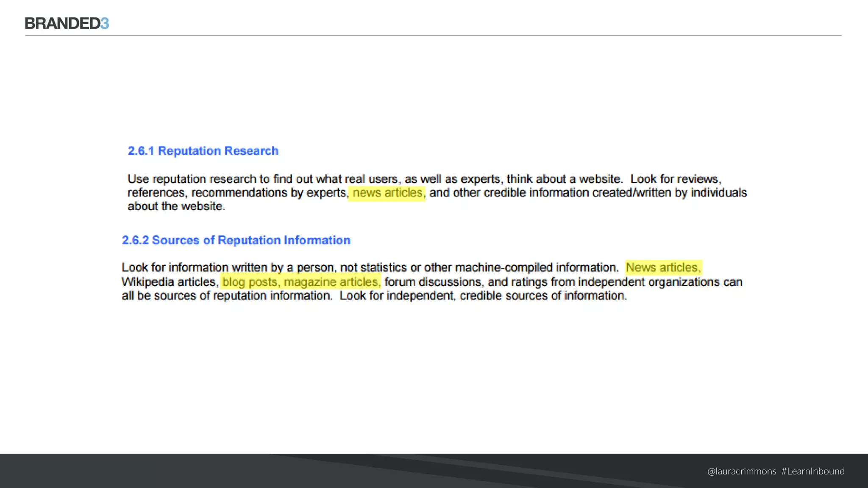
Task: Click the phrase 'about the website.'
Action: click(176, 206)
